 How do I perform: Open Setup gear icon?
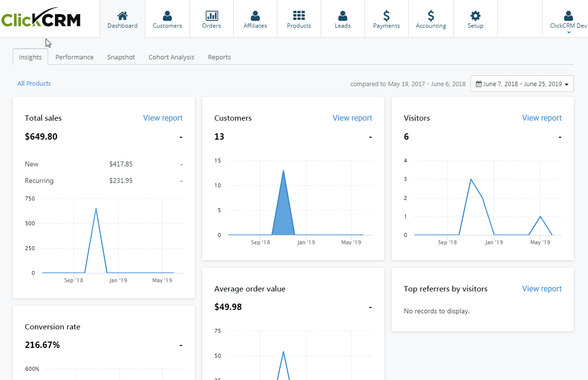point(475,16)
